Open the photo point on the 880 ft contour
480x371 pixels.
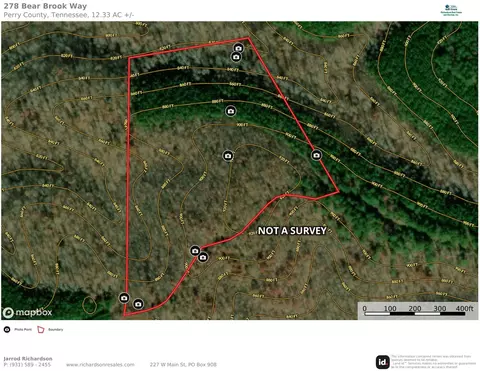[231, 111]
